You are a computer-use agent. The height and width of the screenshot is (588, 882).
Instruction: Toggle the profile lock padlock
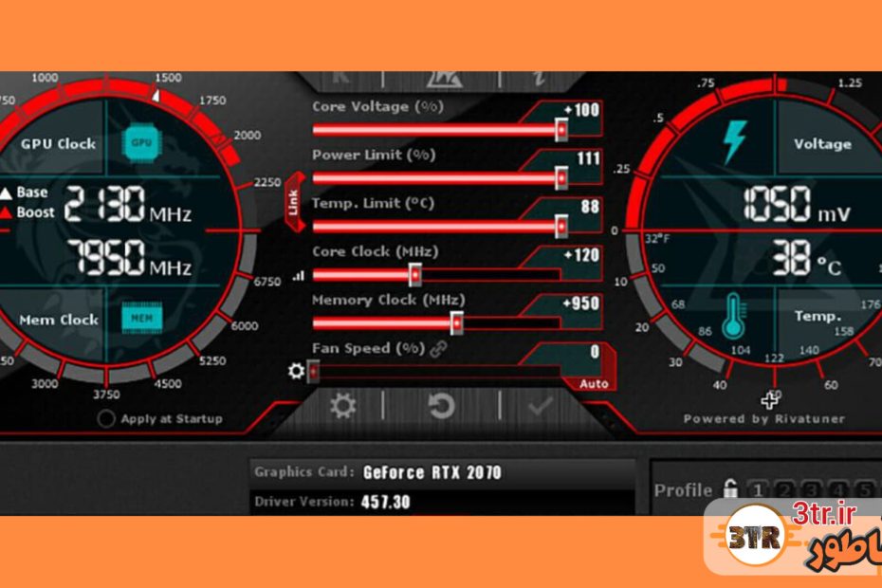point(729,490)
